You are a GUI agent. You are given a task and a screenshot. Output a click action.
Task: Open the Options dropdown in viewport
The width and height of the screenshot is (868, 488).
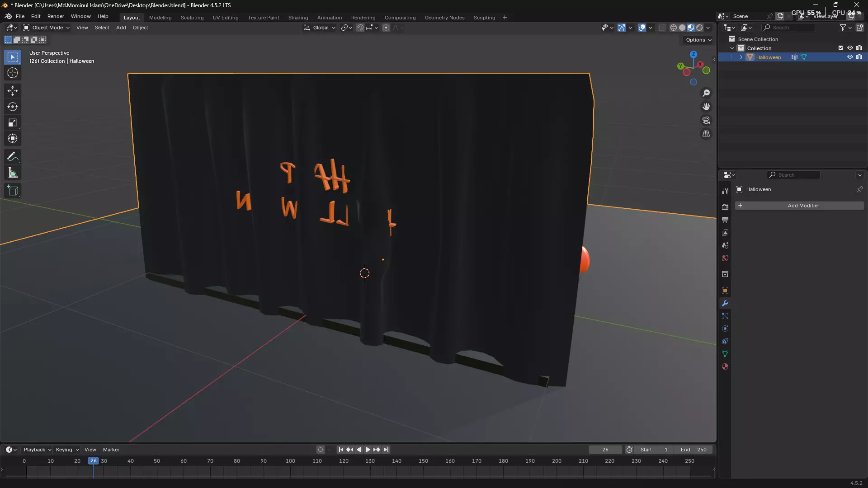coord(698,40)
